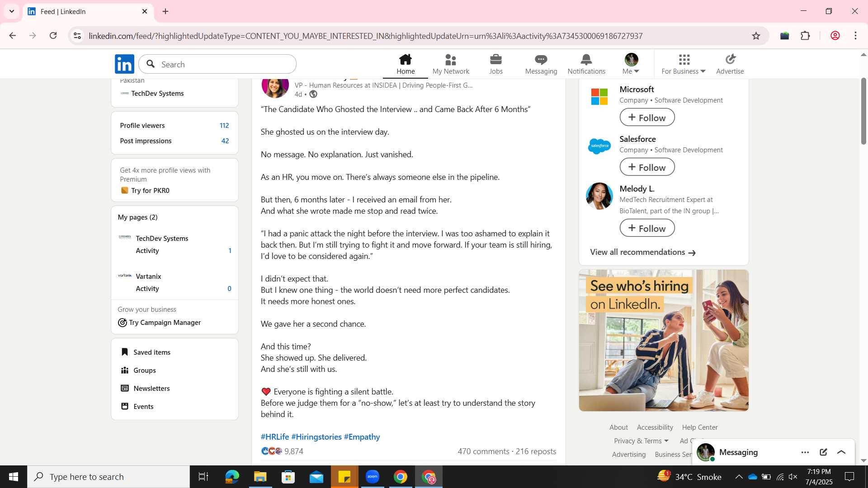Open Messaging from the top navbar
This screenshot has width=868, height=488.
tap(541, 64)
